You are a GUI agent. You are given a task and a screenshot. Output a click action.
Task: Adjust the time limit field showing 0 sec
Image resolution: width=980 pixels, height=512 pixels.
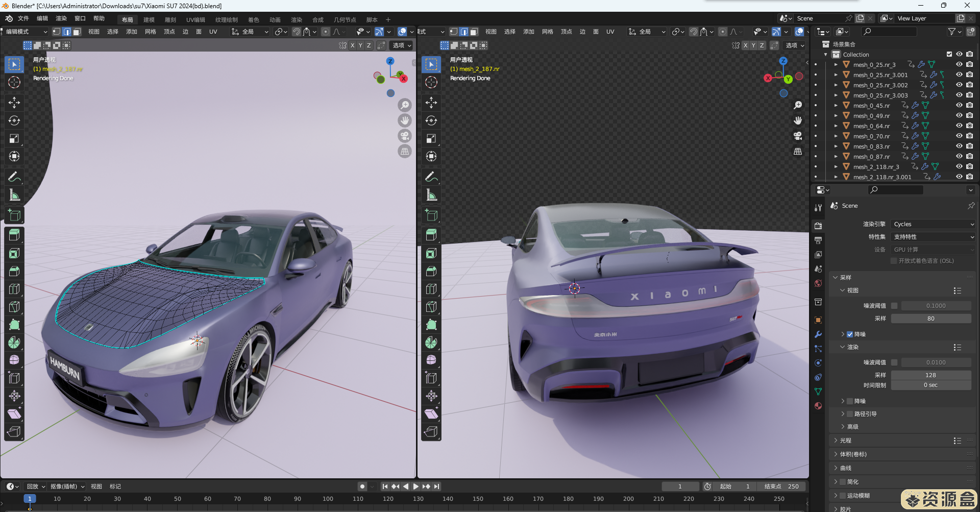(x=931, y=385)
